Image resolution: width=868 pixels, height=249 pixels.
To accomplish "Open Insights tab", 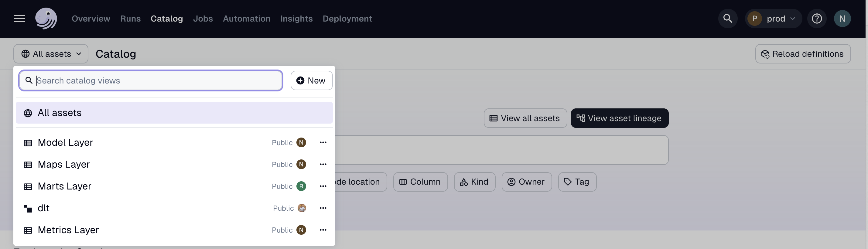I will click(296, 19).
